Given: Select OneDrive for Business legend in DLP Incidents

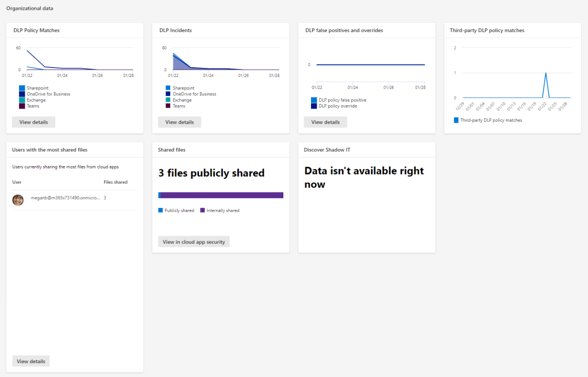Looking at the screenshot, I should 168,94.
